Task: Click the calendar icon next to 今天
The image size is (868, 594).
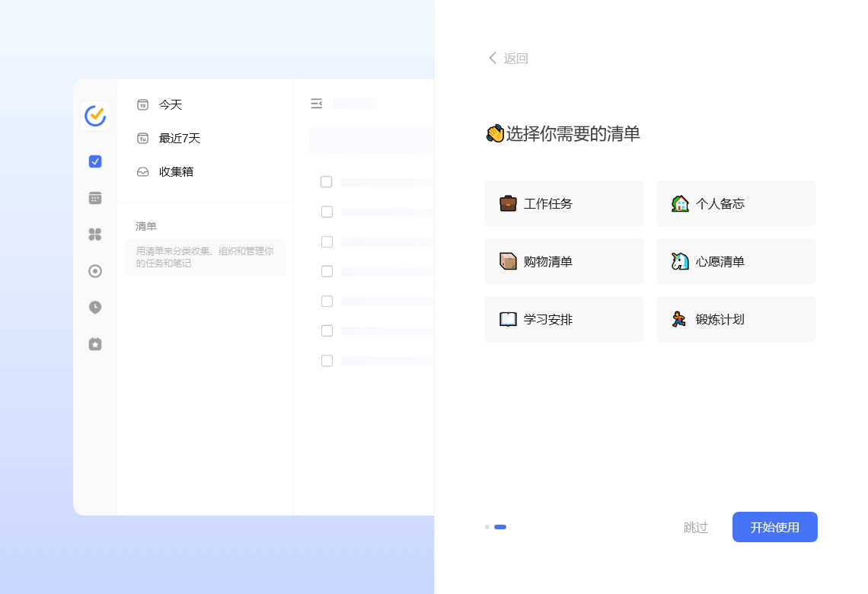Action: point(143,104)
